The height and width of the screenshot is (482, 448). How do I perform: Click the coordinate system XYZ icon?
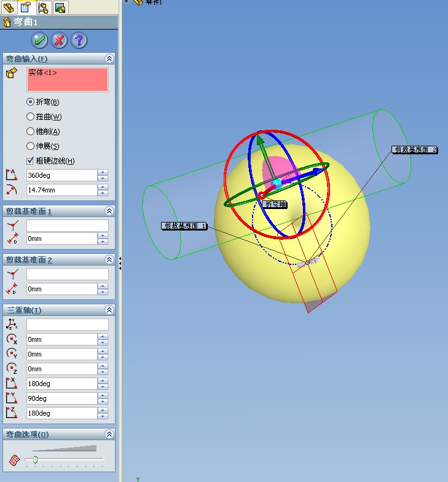(x=12, y=324)
